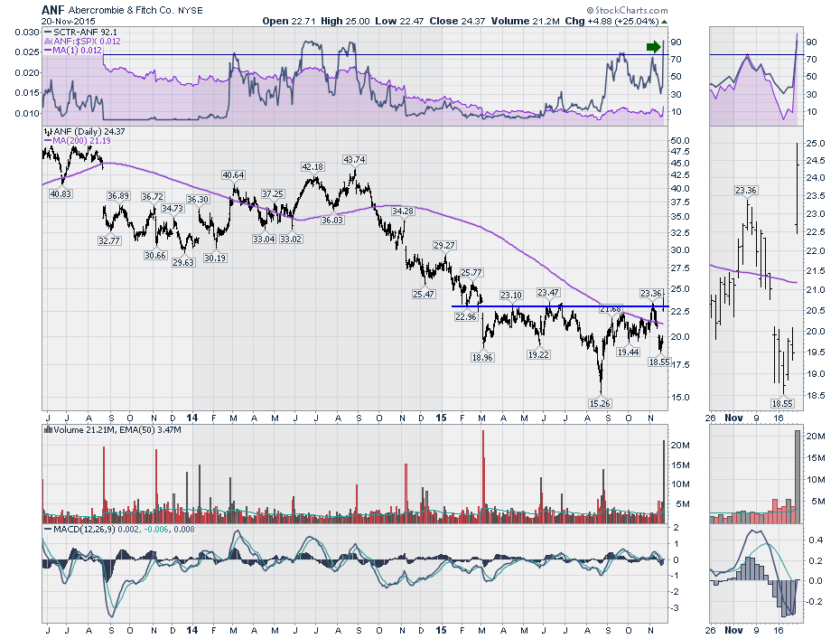Click the 40.64 peak price label

(234, 174)
